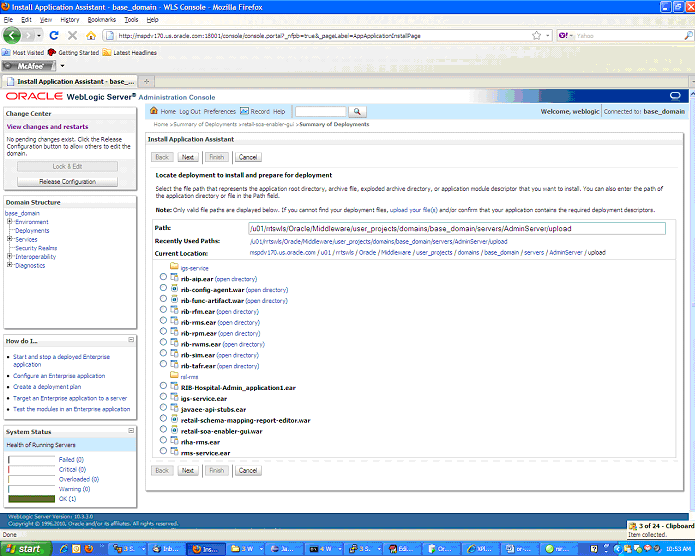
Task: Select the Install Application Assistant tab
Action: 70,81
